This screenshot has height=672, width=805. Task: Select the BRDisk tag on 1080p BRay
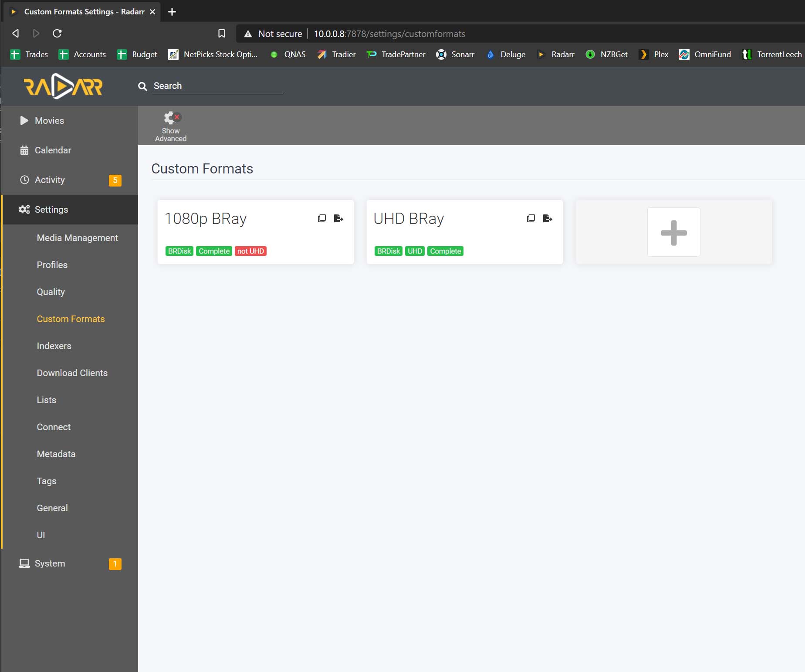pyautogui.click(x=179, y=251)
